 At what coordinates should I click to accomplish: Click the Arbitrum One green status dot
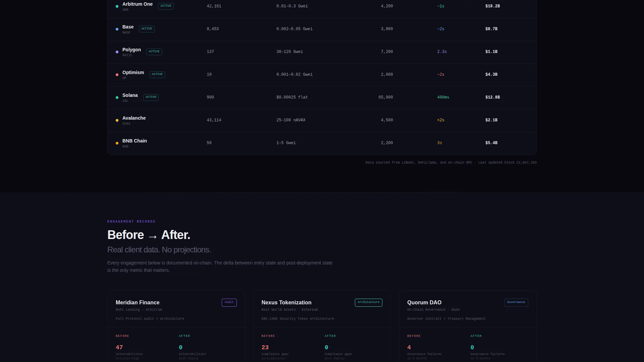(117, 6)
